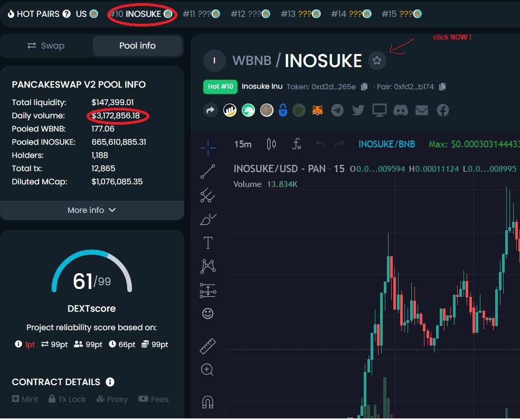The height and width of the screenshot is (420, 520).
Task: Open the fx indicators menu
Action: 297,144
